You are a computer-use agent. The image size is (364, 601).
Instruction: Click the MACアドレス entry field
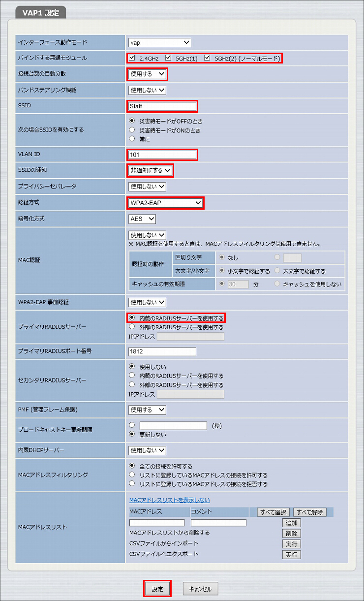pos(157,523)
